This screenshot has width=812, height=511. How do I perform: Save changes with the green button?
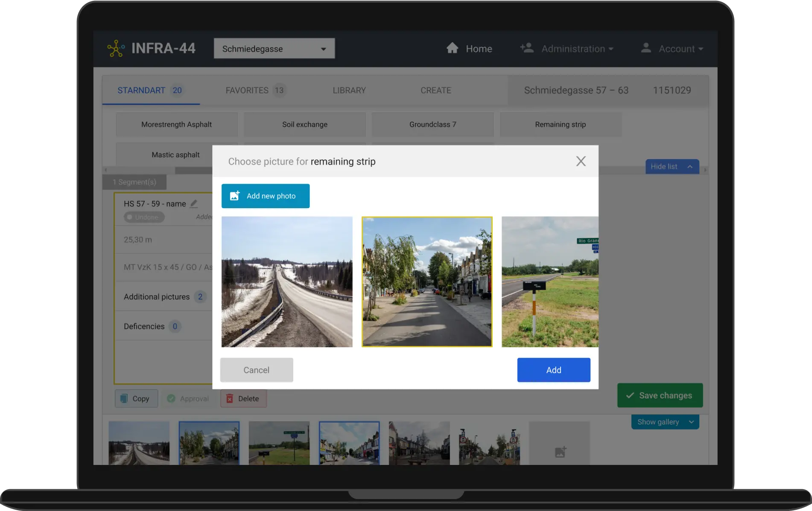[660, 395]
